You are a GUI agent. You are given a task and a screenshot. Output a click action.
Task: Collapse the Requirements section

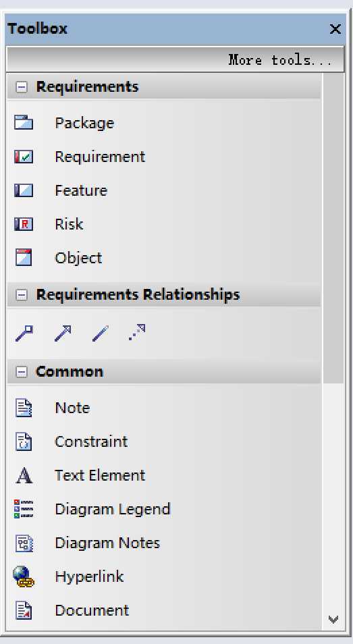(x=22, y=86)
